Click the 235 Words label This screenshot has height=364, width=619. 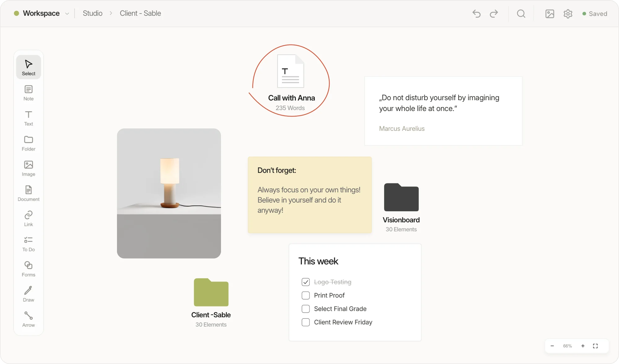click(x=290, y=108)
